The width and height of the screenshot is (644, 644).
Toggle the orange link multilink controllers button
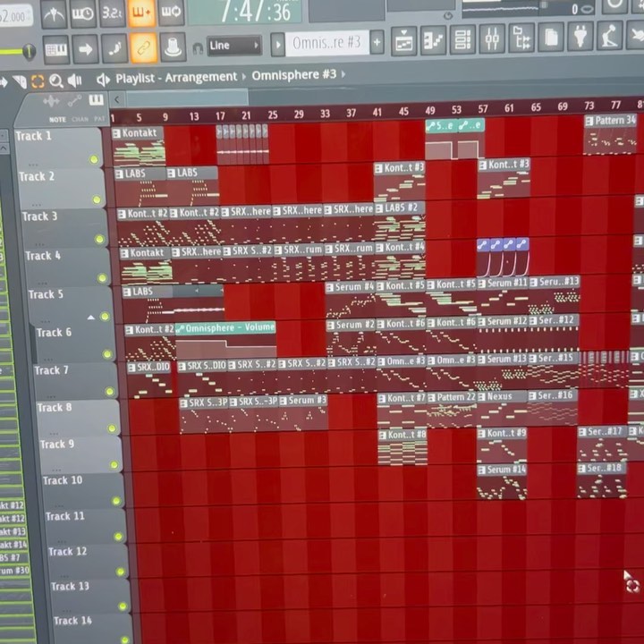coord(143,47)
